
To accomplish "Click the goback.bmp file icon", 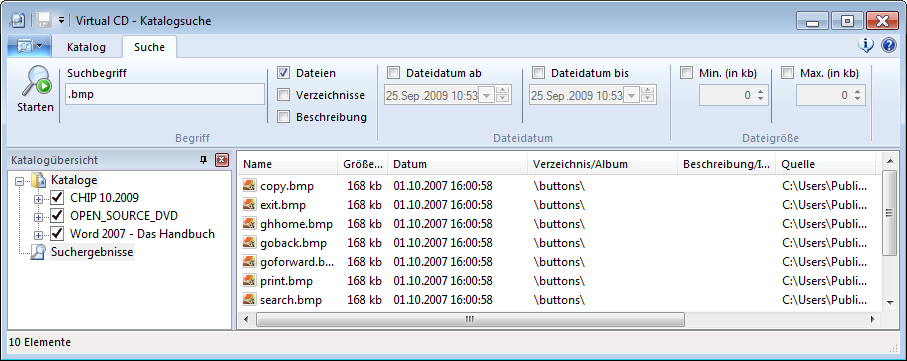I will pyautogui.click(x=249, y=243).
